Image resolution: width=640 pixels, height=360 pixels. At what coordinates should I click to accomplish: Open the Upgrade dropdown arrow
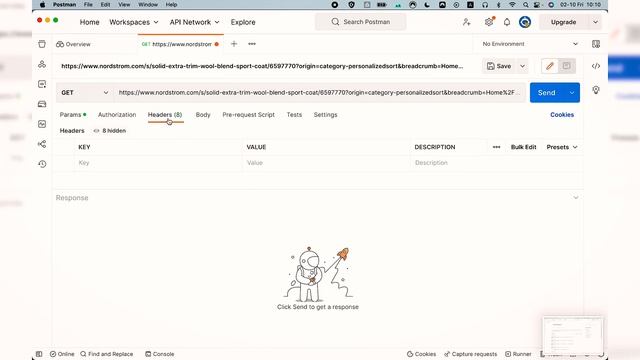point(596,22)
